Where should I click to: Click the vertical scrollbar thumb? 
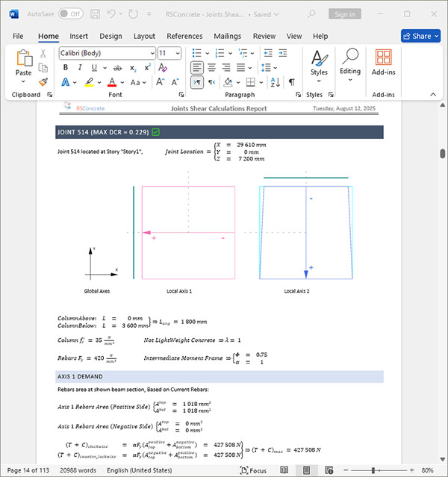click(x=443, y=153)
